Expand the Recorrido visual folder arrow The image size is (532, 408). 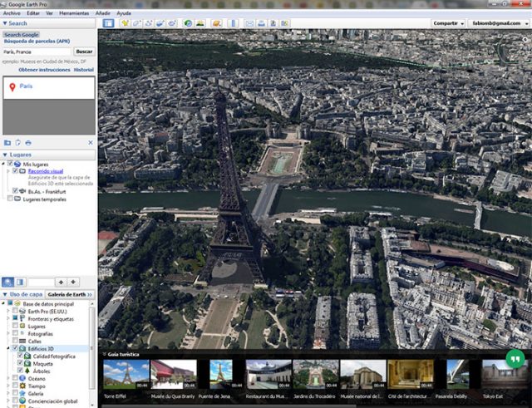tap(8, 171)
